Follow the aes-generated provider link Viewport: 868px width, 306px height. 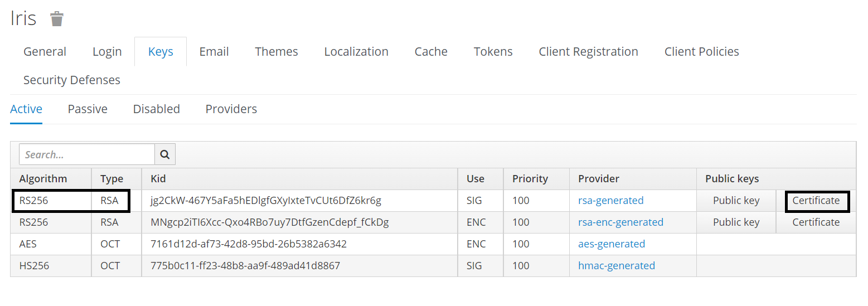click(612, 244)
